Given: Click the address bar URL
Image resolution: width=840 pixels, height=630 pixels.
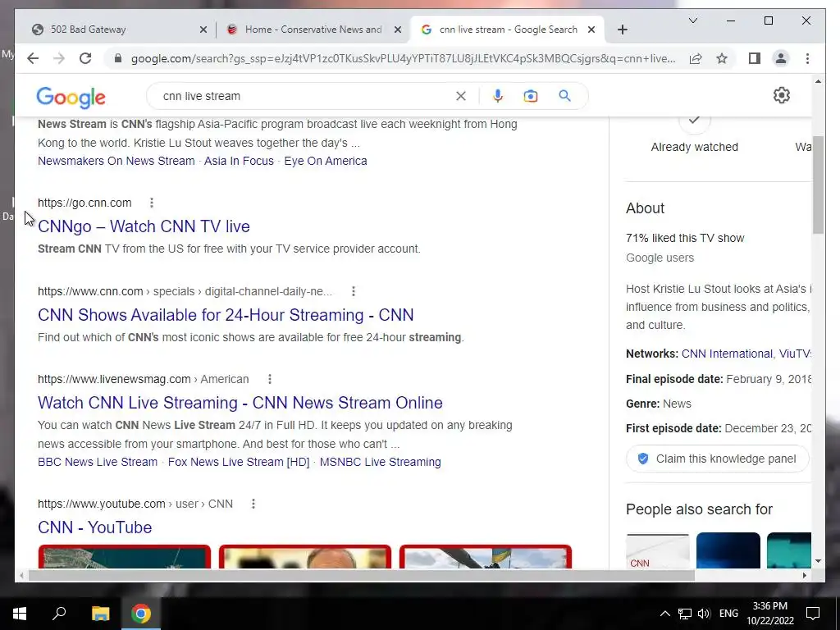Looking at the screenshot, I should 403,58.
